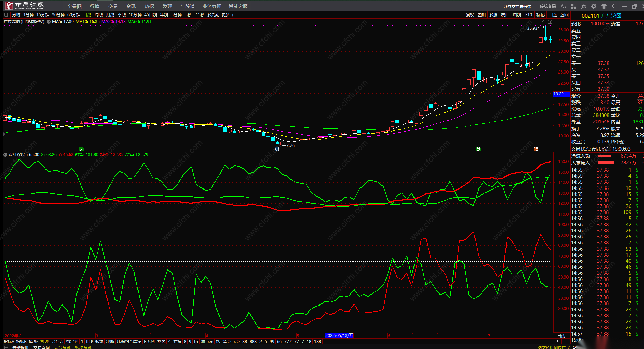Select the R系列 indicator
This screenshot has width=644, height=349.
tap(149, 342)
